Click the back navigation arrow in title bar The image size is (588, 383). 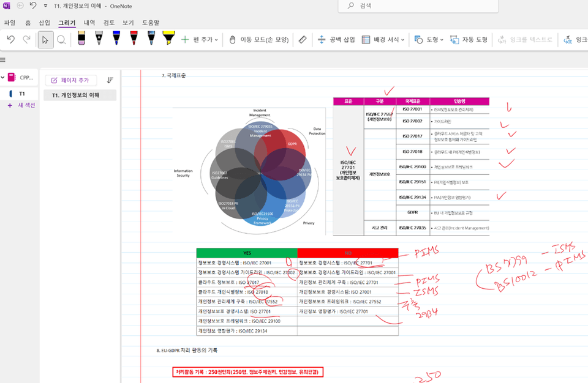point(20,6)
